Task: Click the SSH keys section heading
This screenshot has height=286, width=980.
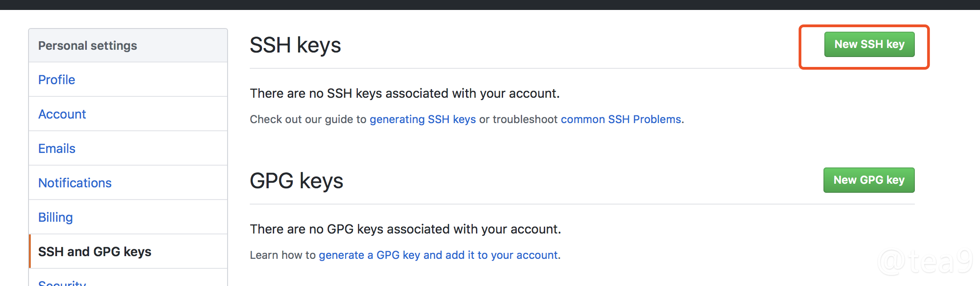Action: [295, 45]
